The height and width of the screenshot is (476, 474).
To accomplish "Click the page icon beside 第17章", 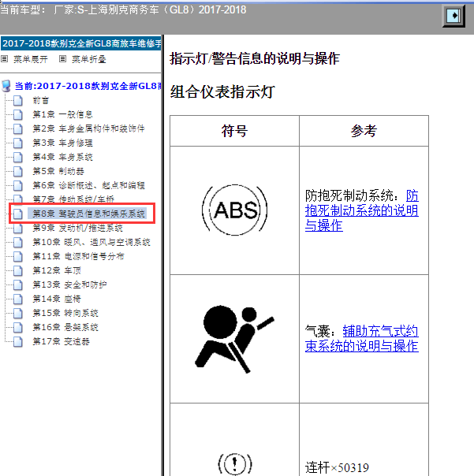I will 18,341.
